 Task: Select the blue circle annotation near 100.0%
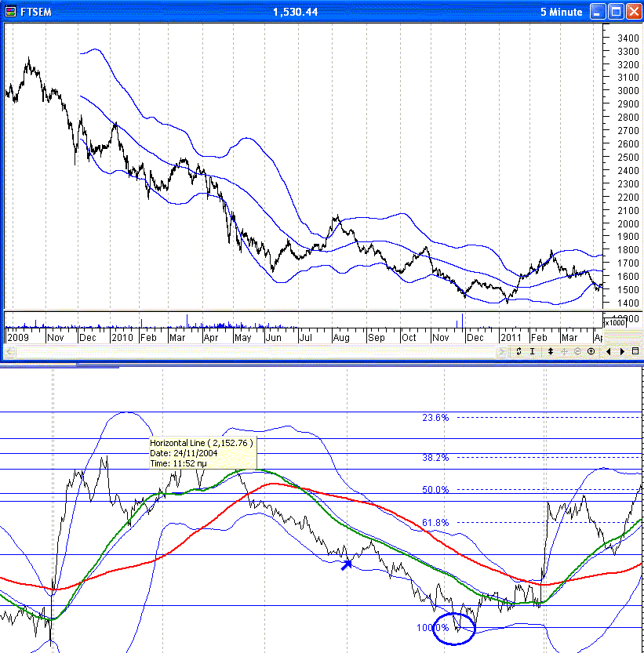454,628
